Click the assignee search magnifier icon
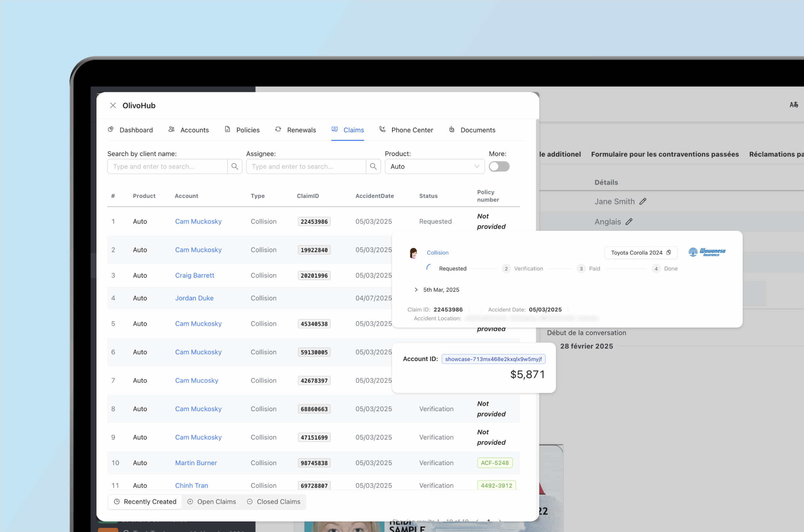The image size is (804, 532). tap(373, 166)
